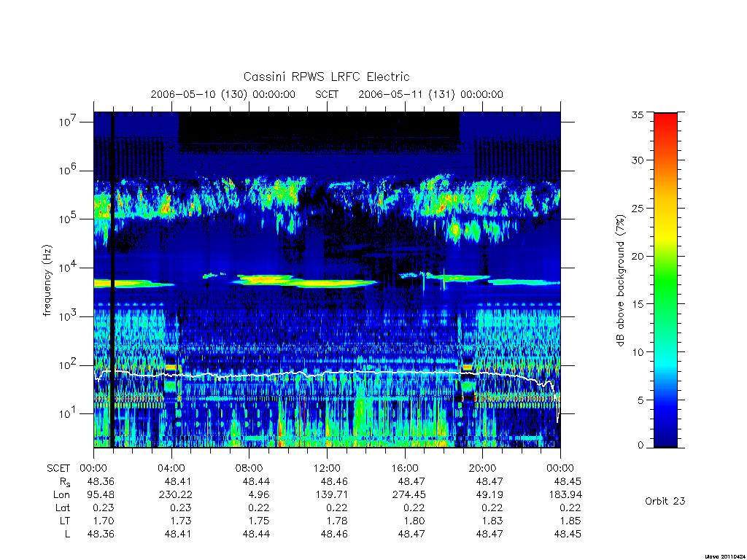This screenshot has height=560, width=747.
Task: Click the 'Lat' row label
Action: pyautogui.click(x=62, y=508)
